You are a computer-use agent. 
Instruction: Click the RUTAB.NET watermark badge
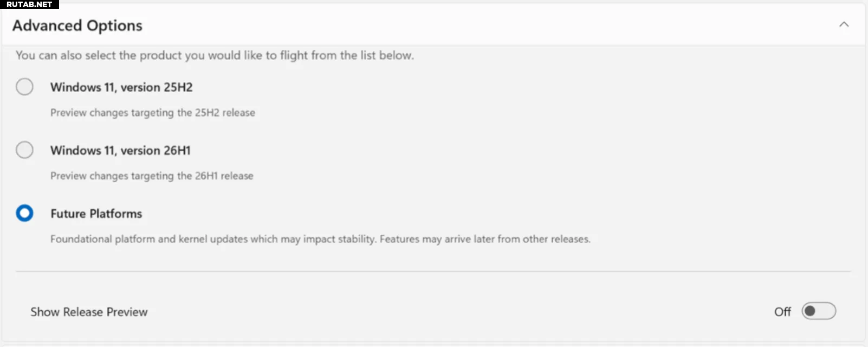coord(29,4)
